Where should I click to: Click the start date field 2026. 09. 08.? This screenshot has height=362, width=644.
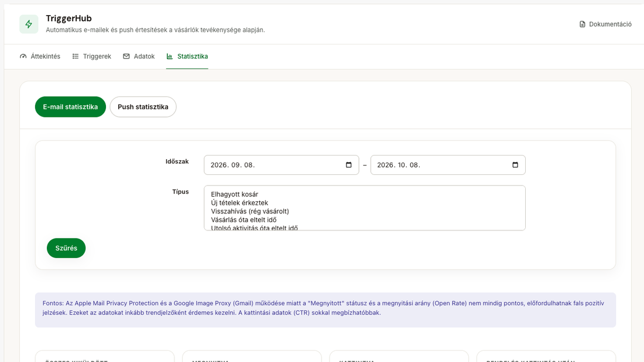(282, 165)
